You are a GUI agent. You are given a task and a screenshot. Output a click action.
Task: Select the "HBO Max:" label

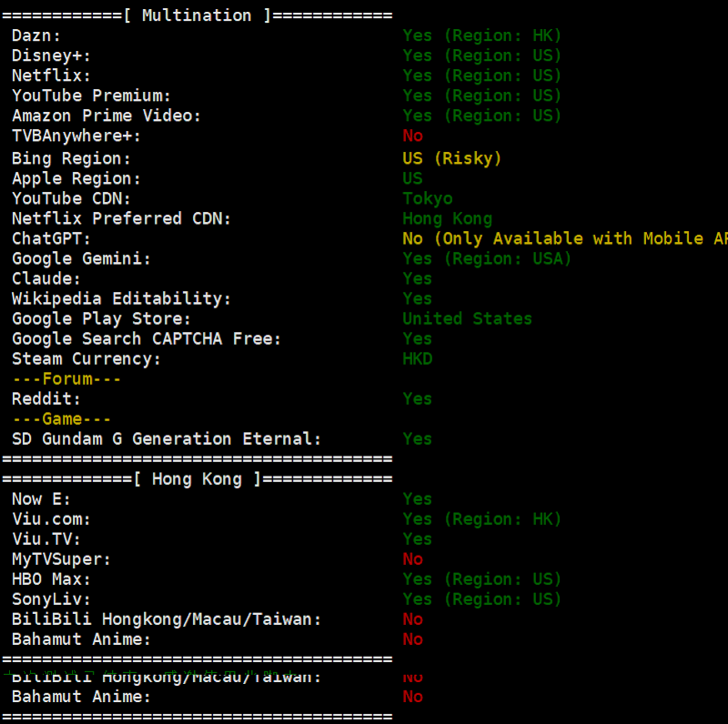pos(51,579)
